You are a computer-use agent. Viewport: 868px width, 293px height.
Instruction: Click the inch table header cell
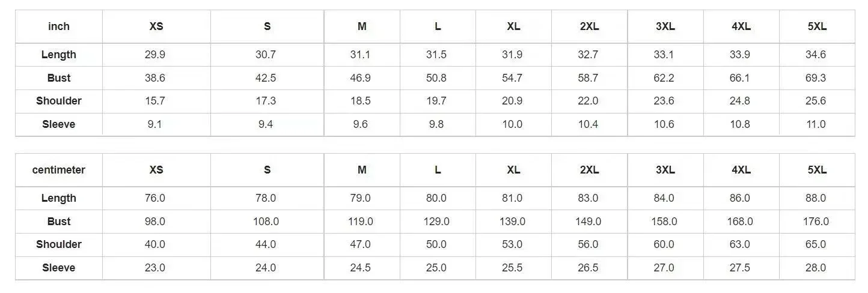point(59,26)
